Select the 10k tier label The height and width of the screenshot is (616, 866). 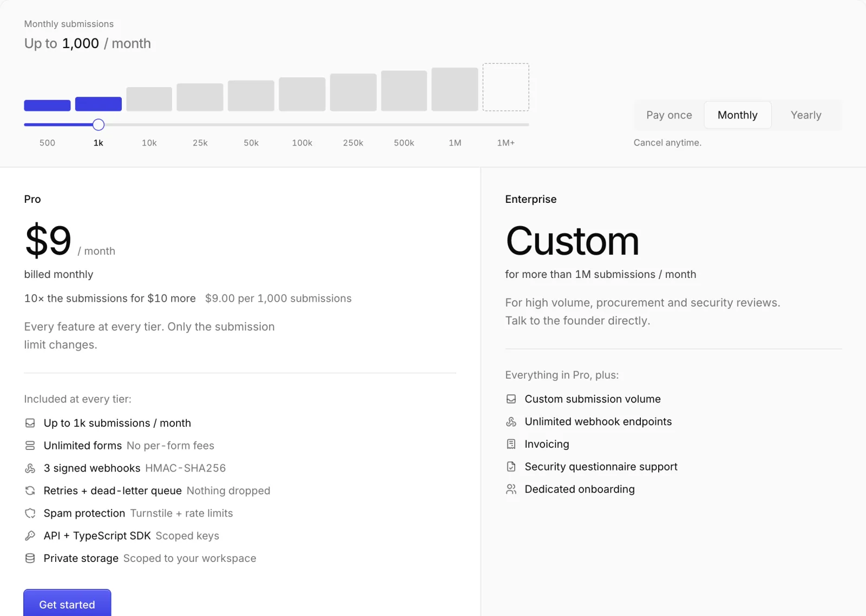[x=149, y=143]
